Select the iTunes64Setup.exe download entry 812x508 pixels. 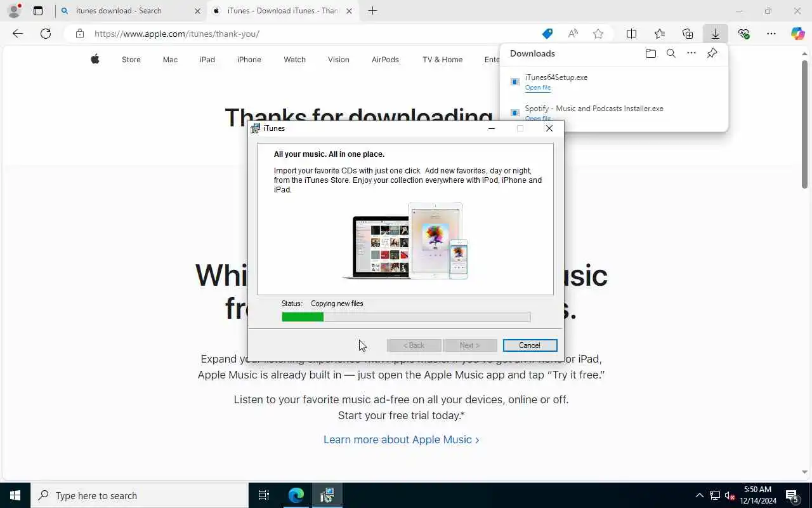tap(614, 82)
